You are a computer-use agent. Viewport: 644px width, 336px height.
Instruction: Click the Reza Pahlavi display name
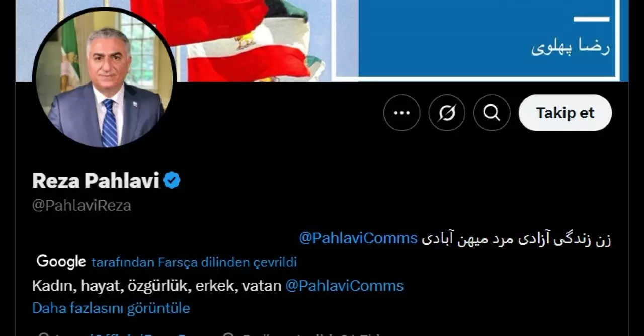click(96, 180)
